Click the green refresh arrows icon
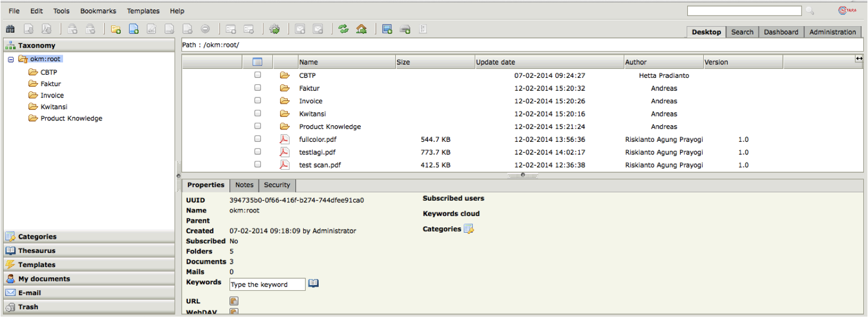This screenshot has width=868, height=317. [x=343, y=28]
